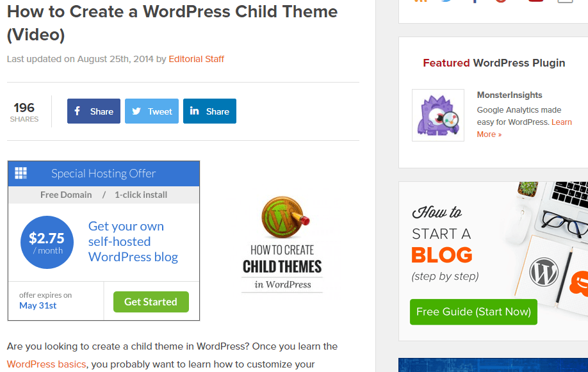The height and width of the screenshot is (372, 588).
Task: Click the How to Start a Blog heading text
Action: (x=442, y=245)
